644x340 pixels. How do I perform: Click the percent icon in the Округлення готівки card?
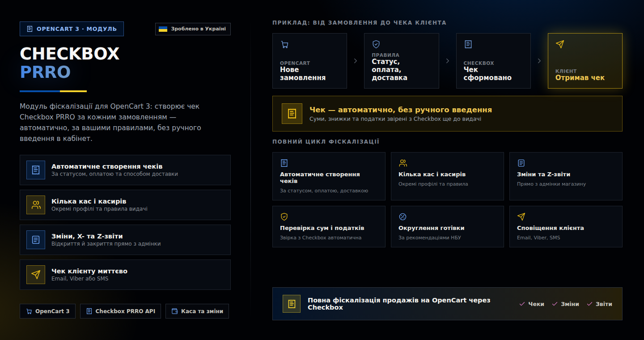pyautogui.click(x=402, y=217)
